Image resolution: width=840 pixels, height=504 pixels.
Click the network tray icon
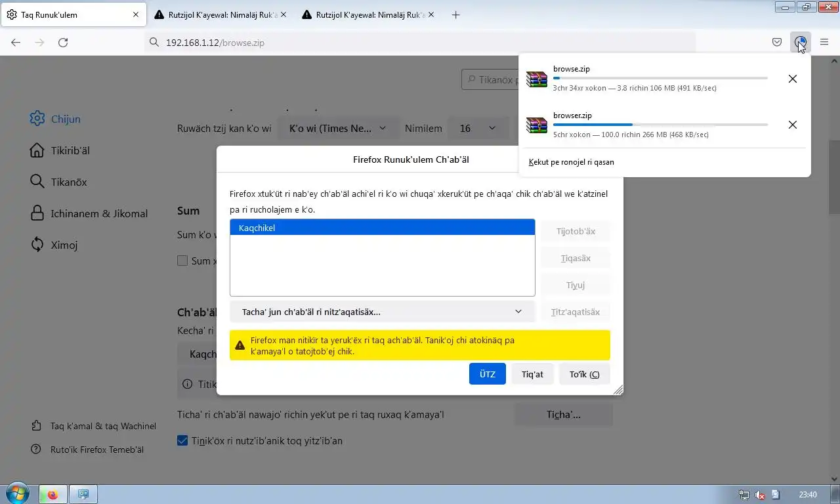point(744,495)
